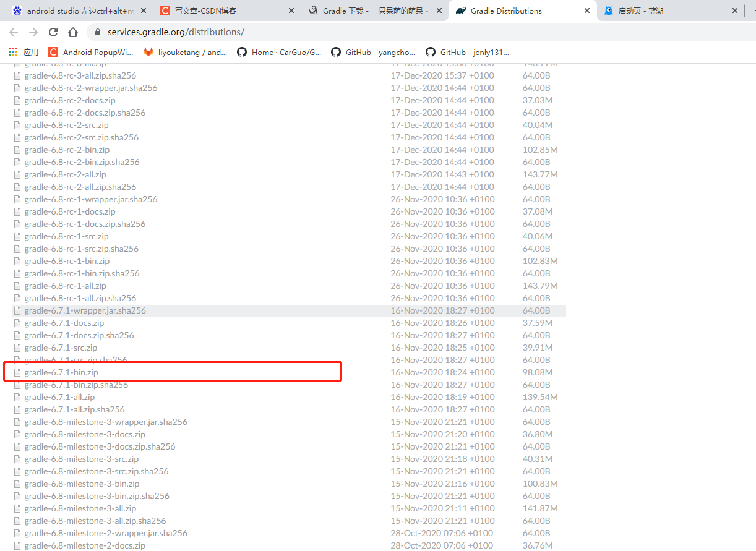Image resolution: width=756 pixels, height=551 pixels.
Task: Go to browser home page icon
Action: pyautogui.click(x=73, y=32)
